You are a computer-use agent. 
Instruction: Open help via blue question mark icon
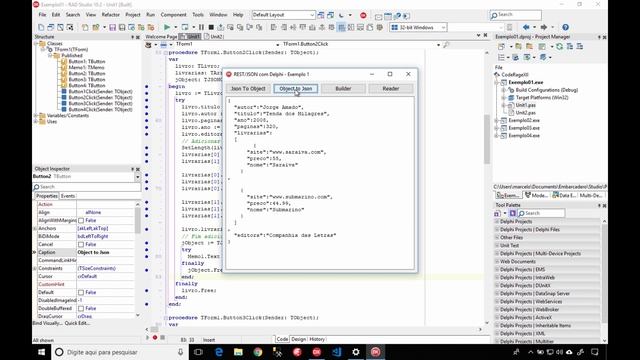[565, 27]
